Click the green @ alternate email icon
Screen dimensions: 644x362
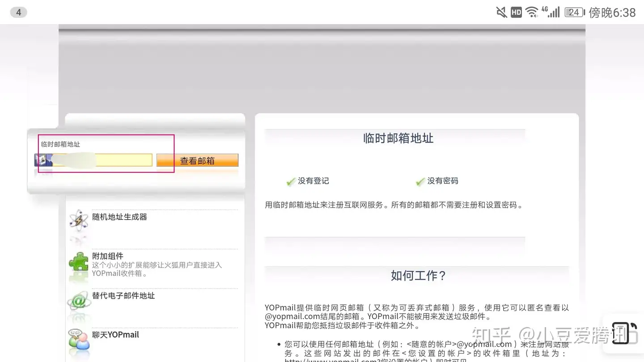(x=79, y=301)
